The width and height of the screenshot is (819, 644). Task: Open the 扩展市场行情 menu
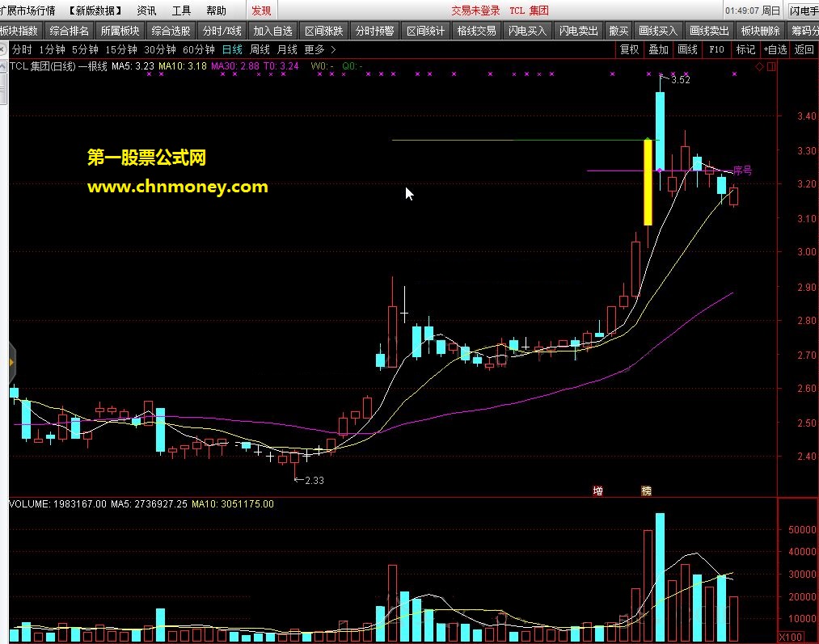tap(27, 11)
